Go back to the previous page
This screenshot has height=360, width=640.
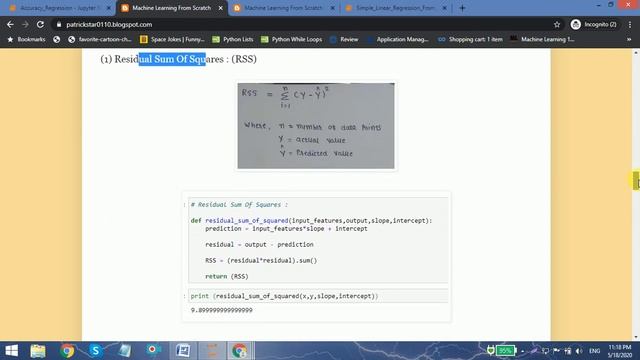[10, 24]
